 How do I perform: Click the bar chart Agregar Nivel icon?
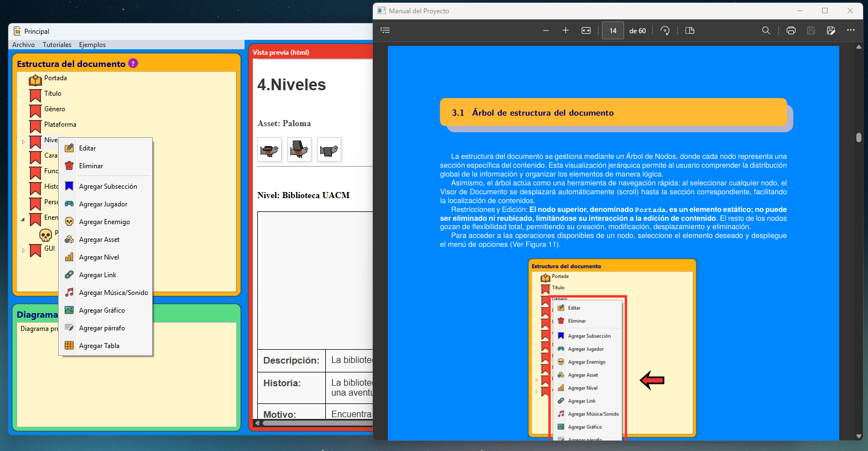[x=69, y=257]
